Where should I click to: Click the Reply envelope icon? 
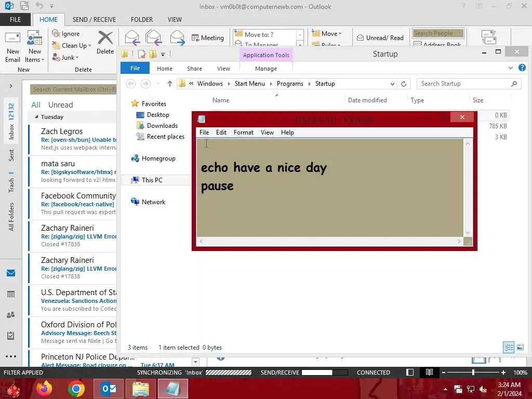pos(132,37)
